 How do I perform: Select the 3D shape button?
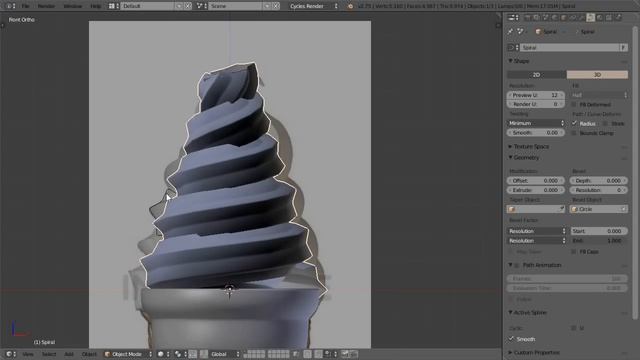597,75
